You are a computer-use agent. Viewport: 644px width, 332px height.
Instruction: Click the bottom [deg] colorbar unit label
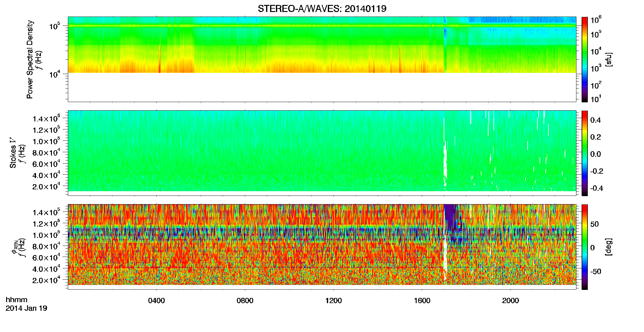[x=608, y=247]
